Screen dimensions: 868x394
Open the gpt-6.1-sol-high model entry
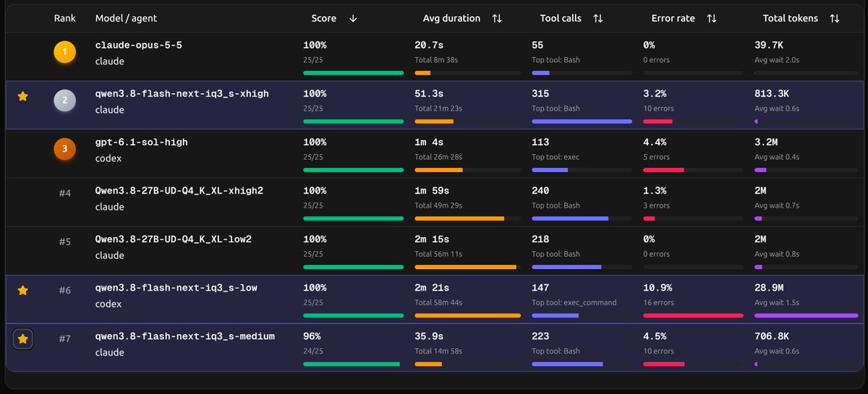point(142,142)
